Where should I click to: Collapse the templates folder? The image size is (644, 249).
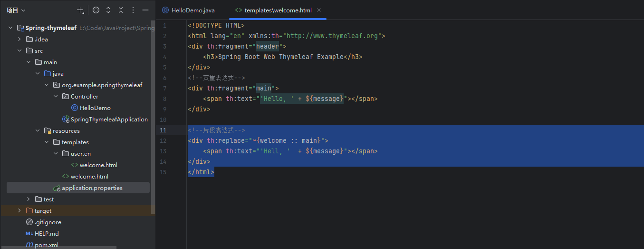click(47, 142)
